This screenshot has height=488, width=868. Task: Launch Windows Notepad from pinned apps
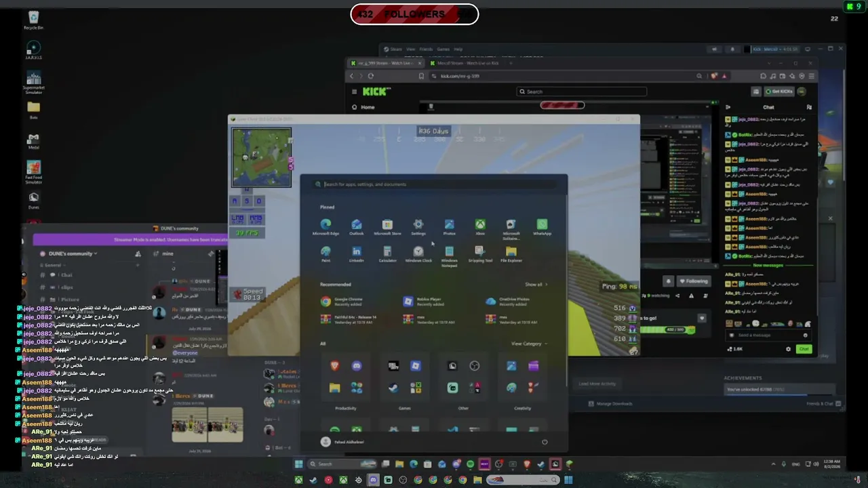click(449, 256)
